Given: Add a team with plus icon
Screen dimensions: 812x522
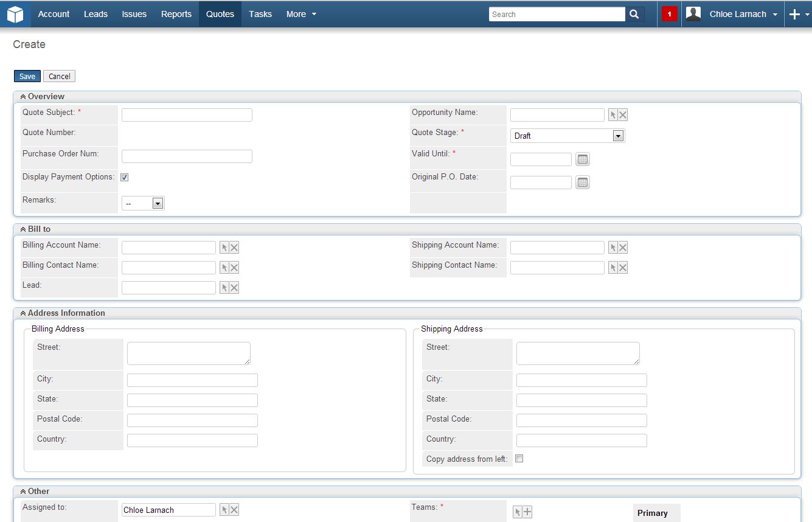Looking at the screenshot, I should [527, 512].
